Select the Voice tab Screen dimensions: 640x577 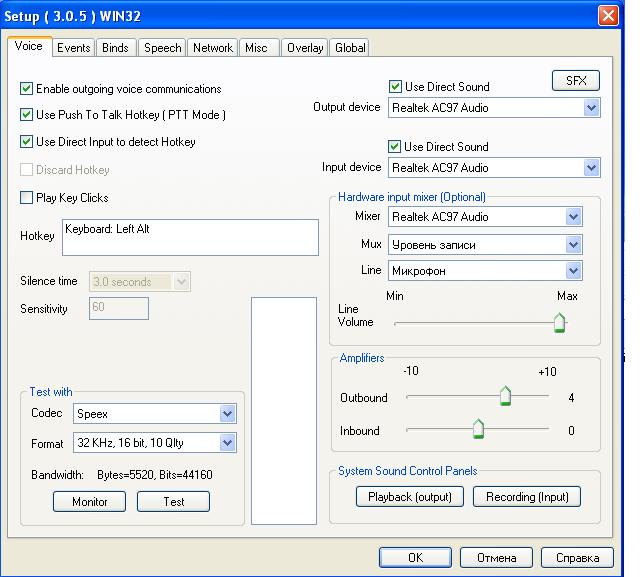[29, 46]
